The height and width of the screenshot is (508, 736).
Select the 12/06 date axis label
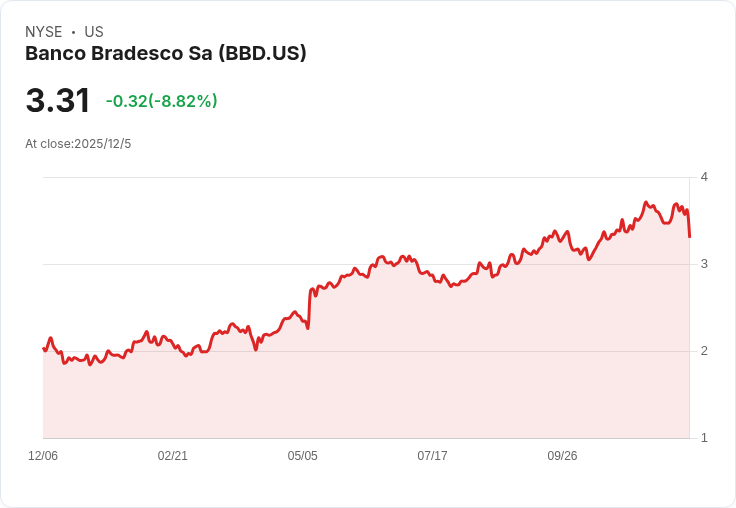point(43,456)
